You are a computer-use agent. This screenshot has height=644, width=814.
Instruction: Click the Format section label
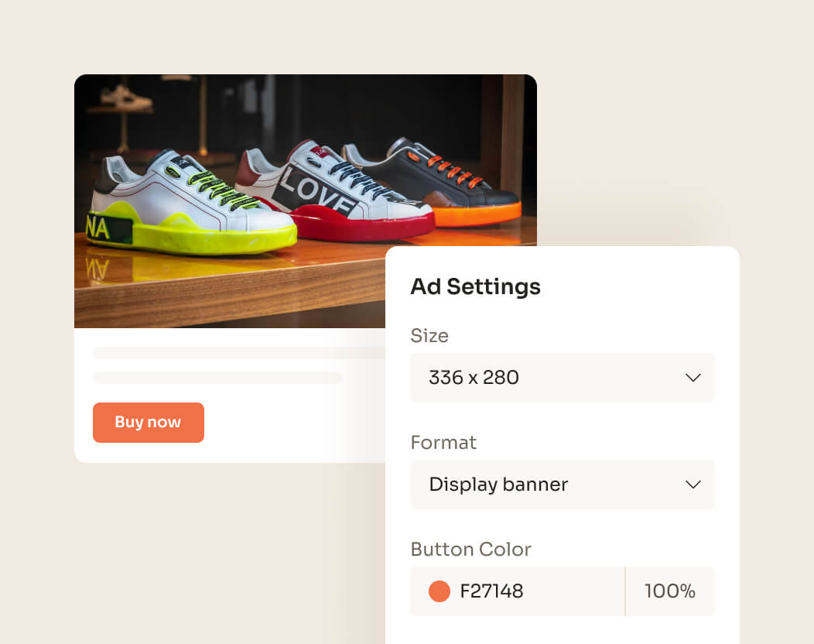pyautogui.click(x=443, y=442)
